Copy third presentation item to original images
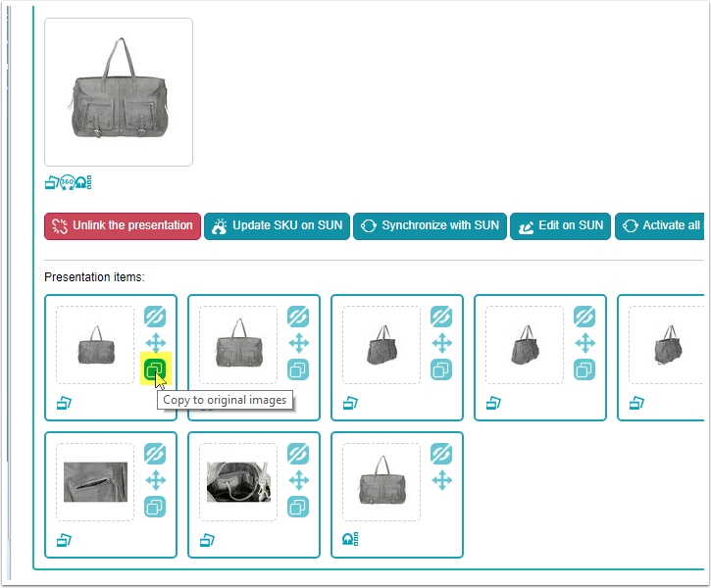 point(441,369)
